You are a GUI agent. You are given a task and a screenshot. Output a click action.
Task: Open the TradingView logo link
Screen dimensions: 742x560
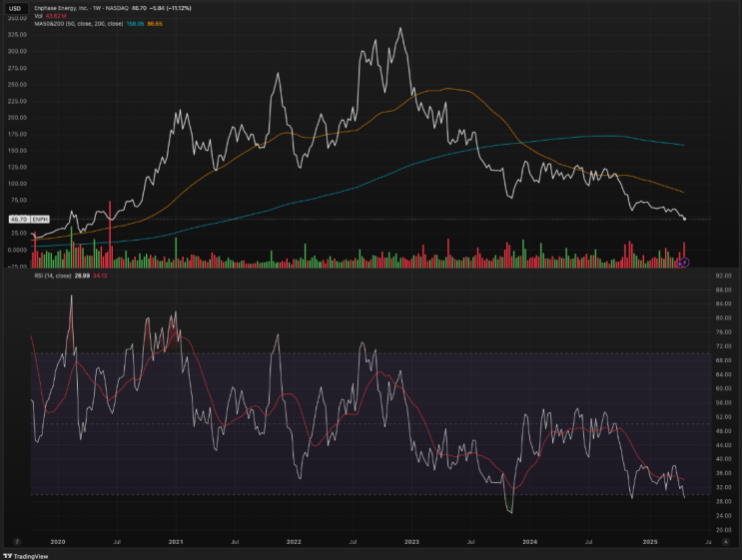pyautogui.click(x=26, y=556)
